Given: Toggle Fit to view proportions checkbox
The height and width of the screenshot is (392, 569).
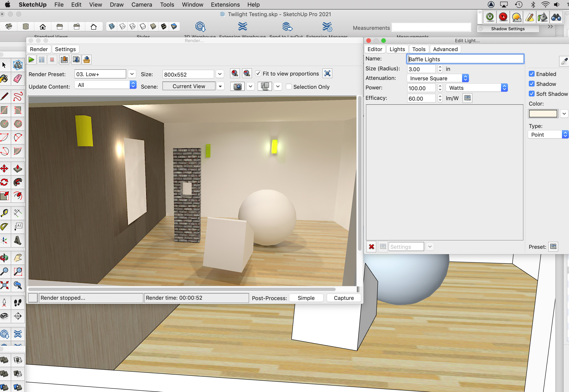Looking at the screenshot, I should point(258,73).
